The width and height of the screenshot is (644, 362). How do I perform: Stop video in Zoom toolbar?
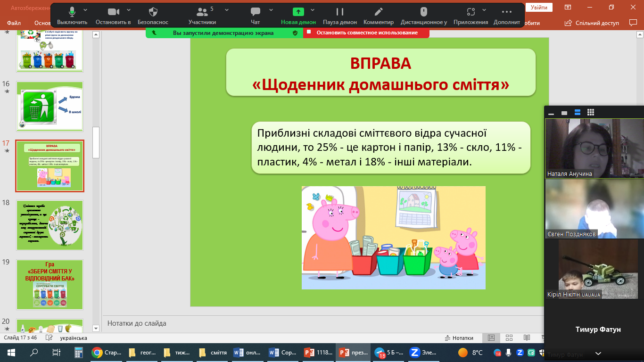pyautogui.click(x=113, y=15)
